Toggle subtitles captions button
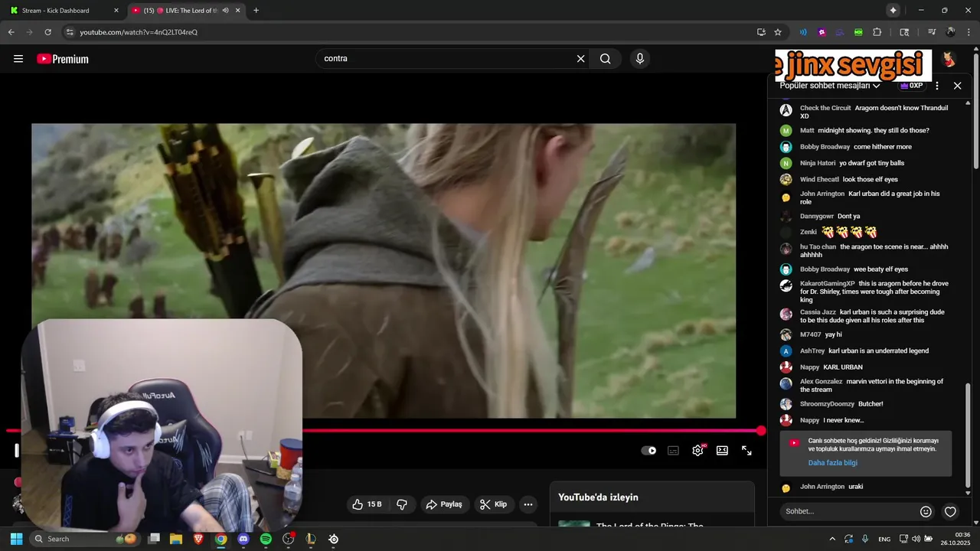980x551 pixels. pos(673,451)
